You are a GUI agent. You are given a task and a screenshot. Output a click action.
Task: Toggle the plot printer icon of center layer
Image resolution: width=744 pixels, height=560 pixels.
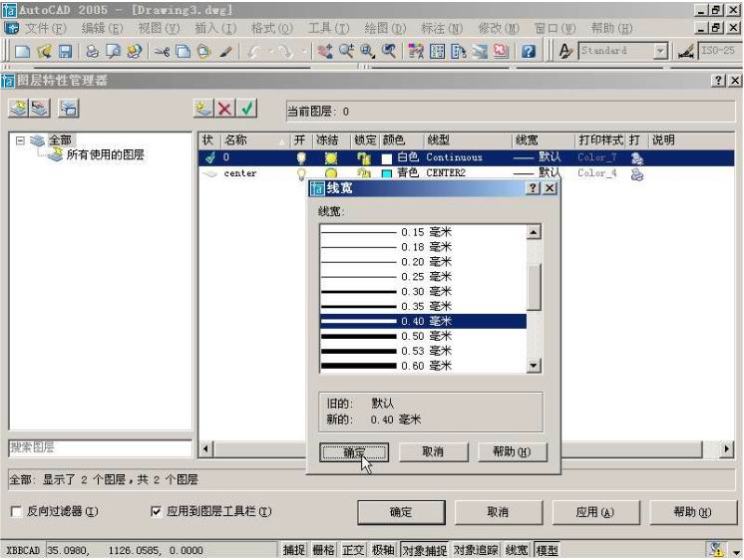pos(636,174)
